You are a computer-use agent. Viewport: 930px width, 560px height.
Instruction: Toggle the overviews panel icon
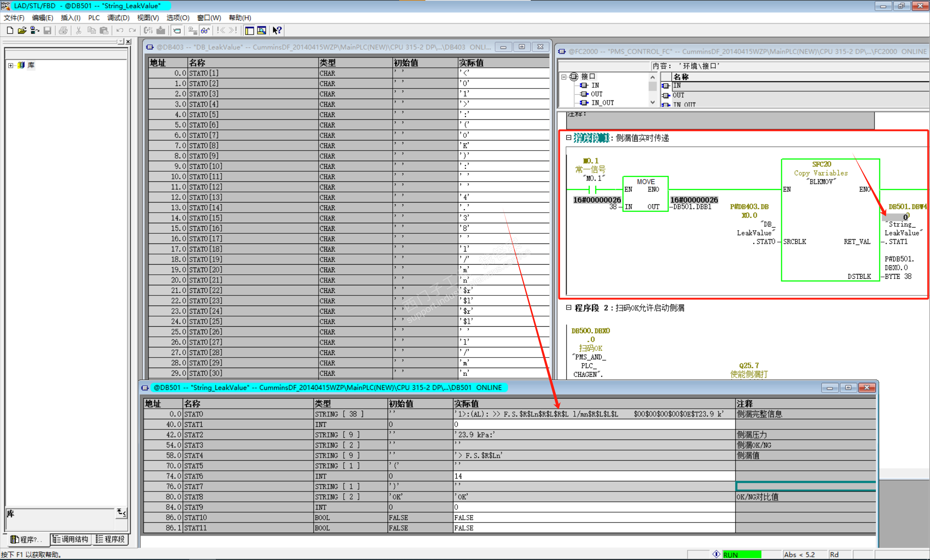tap(249, 30)
